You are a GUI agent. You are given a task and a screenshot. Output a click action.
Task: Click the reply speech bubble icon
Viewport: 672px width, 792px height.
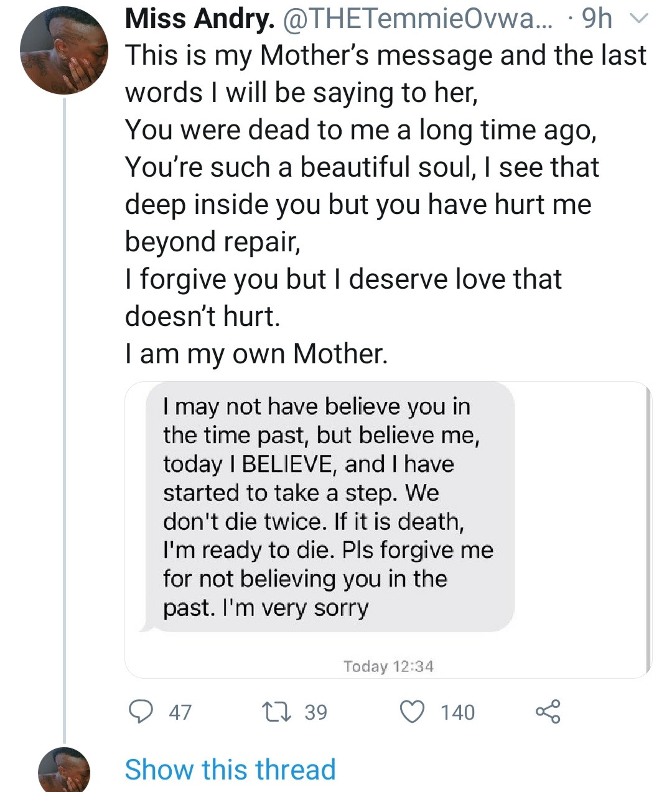pos(141,711)
